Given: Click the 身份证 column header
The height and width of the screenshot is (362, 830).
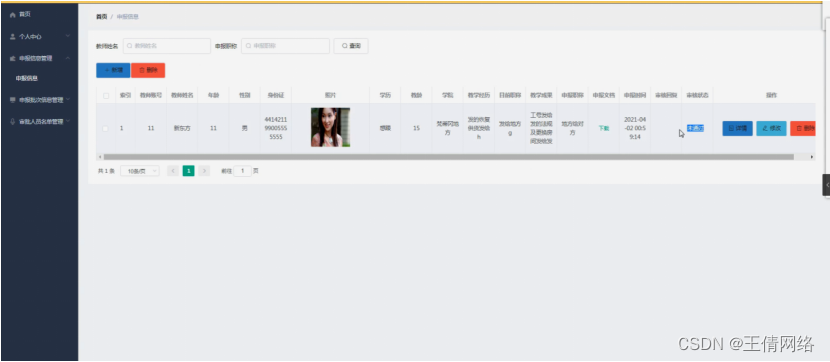Looking at the screenshot, I should (276, 96).
